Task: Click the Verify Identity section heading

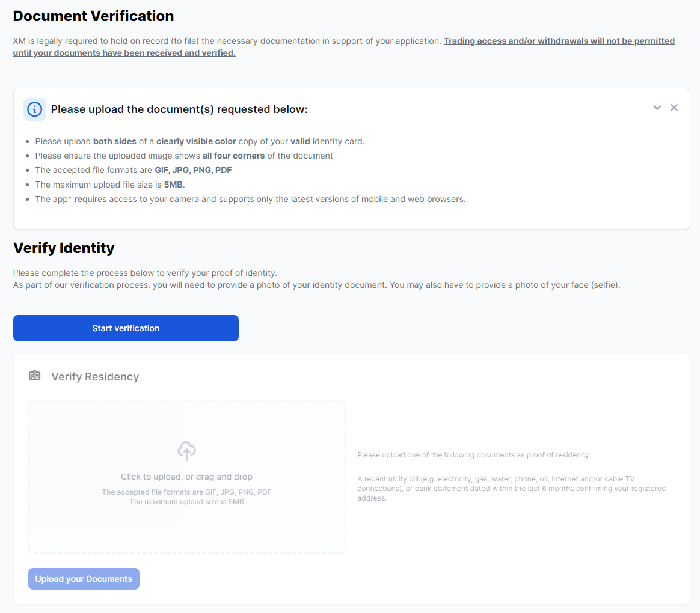Action: click(64, 248)
